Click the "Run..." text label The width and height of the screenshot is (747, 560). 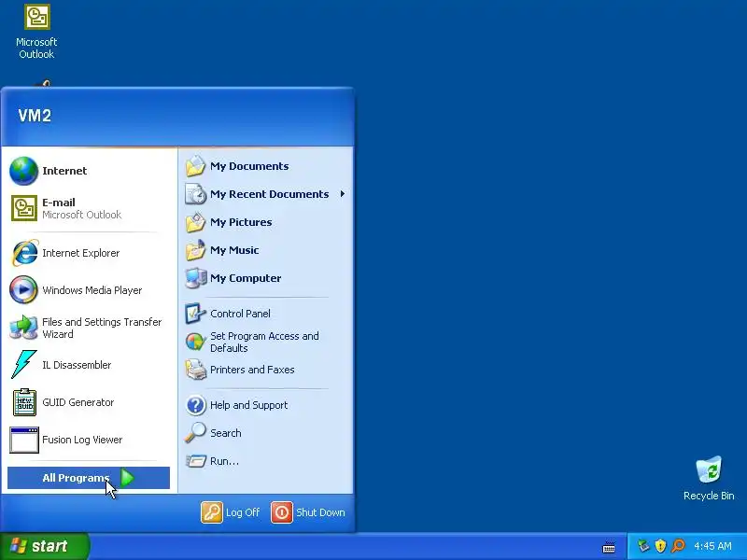tap(224, 461)
